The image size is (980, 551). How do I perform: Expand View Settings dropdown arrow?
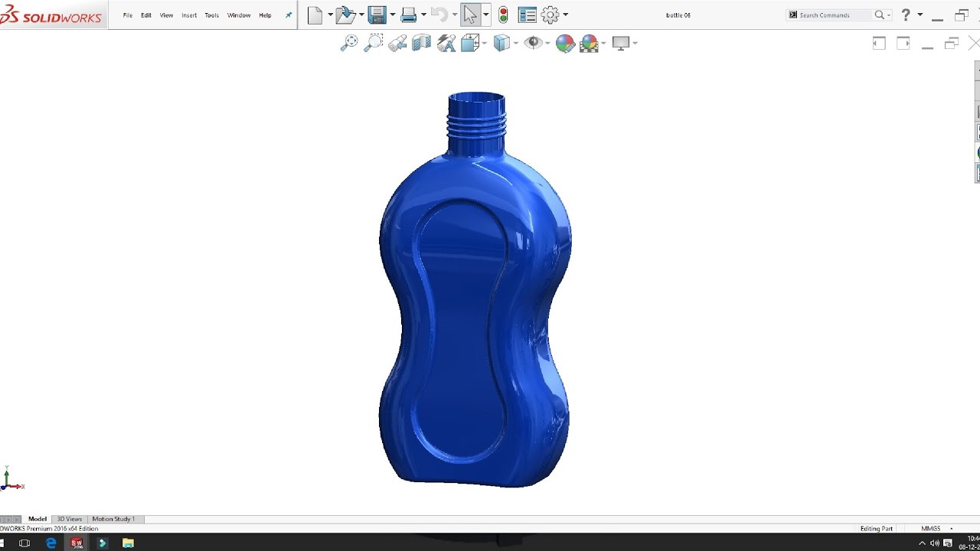point(635,44)
